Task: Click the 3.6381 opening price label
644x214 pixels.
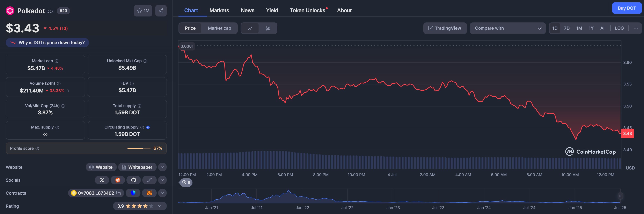Action: click(187, 46)
